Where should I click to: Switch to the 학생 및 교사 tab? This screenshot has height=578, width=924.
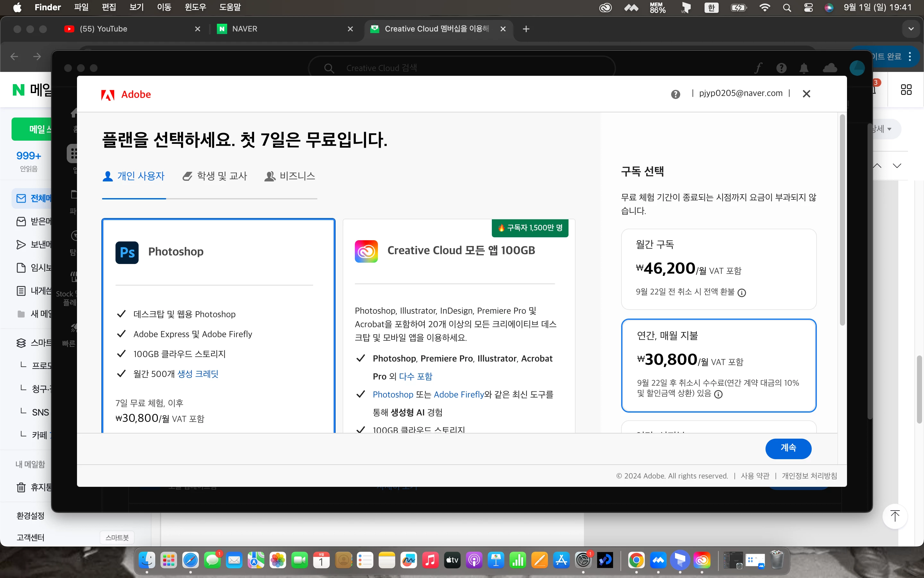tap(215, 176)
